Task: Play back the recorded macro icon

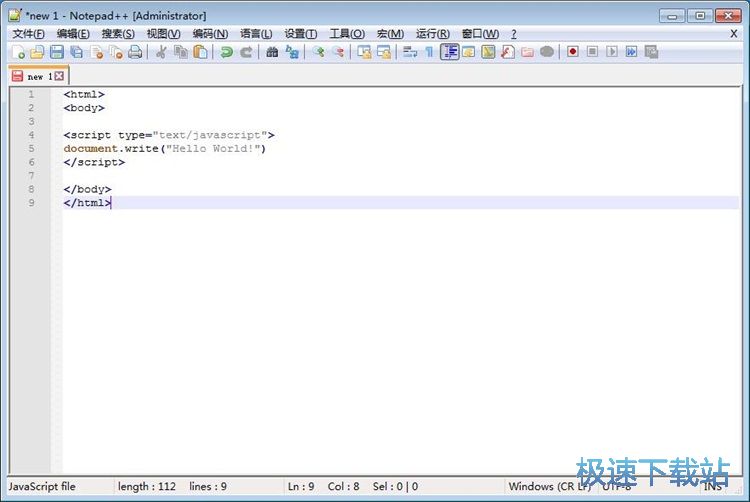Action: tap(612, 52)
